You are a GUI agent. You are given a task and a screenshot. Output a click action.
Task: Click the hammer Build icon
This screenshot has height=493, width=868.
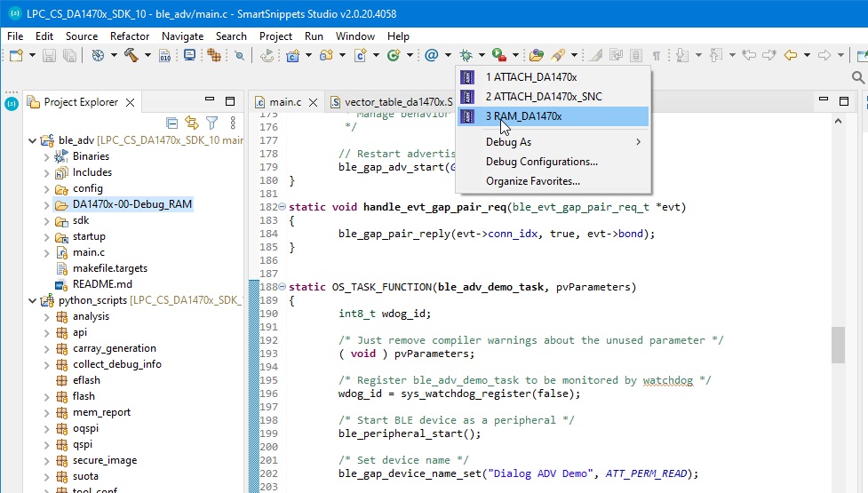(131, 55)
